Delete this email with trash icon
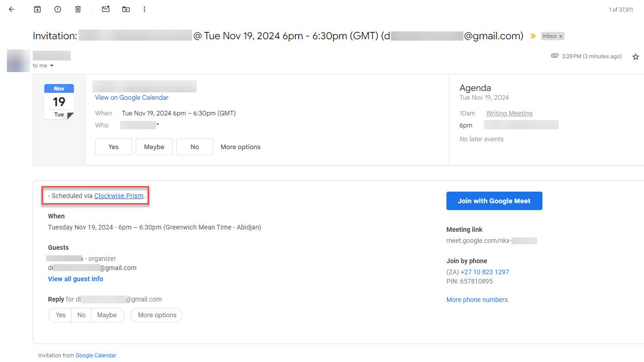644x362 pixels. pyautogui.click(x=78, y=9)
